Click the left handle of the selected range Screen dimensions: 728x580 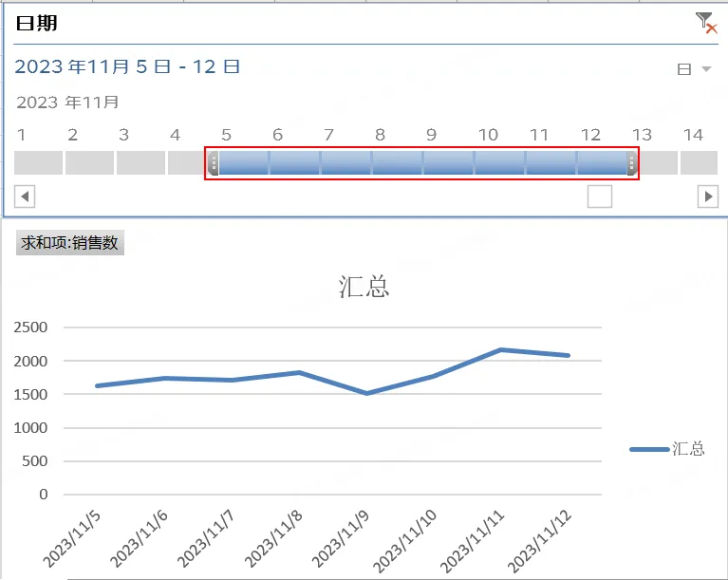pos(214,163)
